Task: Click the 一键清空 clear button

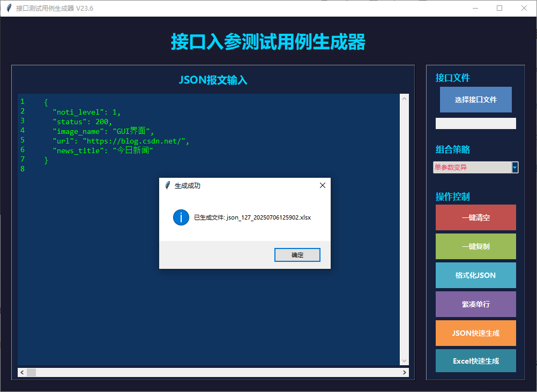Action: (x=475, y=217)
